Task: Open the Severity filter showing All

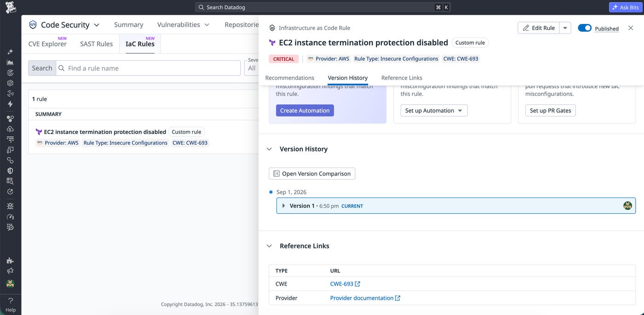Action: pyautogui.click(x=253, y=68)
